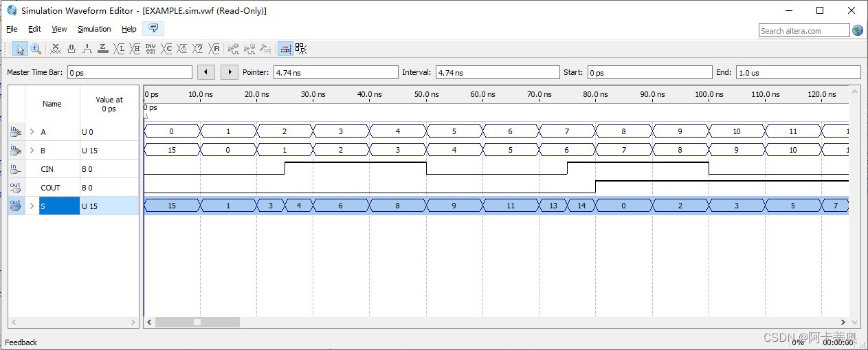Screen dimensions: 868x350
Task: Click the waveform horizontal scrollbar thumb
Action: [197, 322]
